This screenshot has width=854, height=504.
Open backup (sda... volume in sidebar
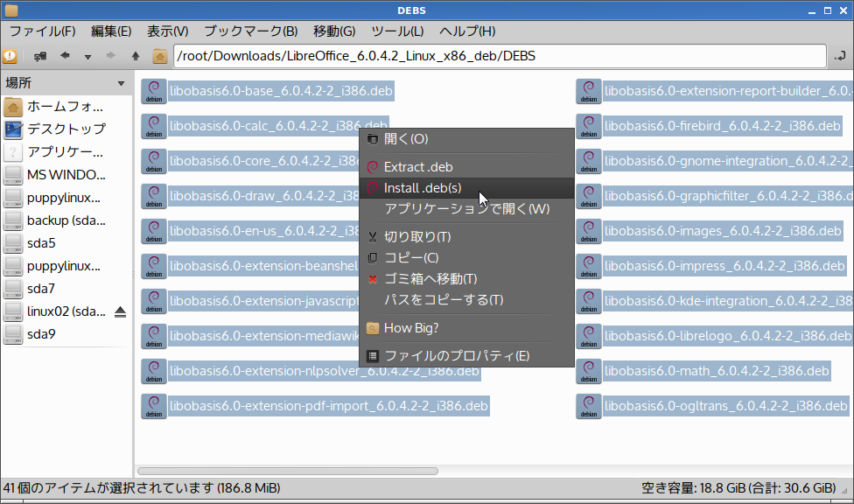[66, 220]
